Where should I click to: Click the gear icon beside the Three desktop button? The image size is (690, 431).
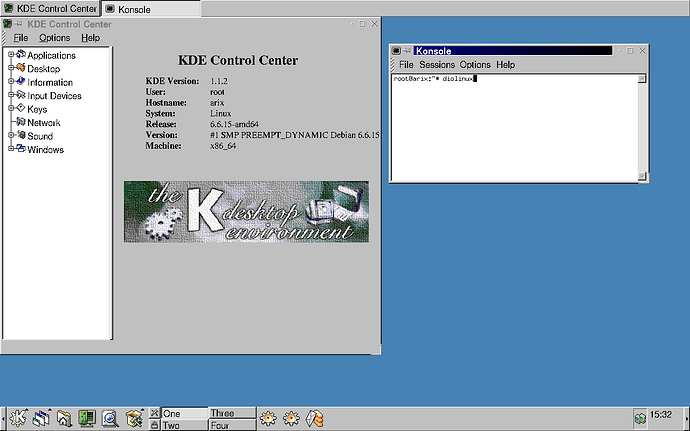(268, 418)
